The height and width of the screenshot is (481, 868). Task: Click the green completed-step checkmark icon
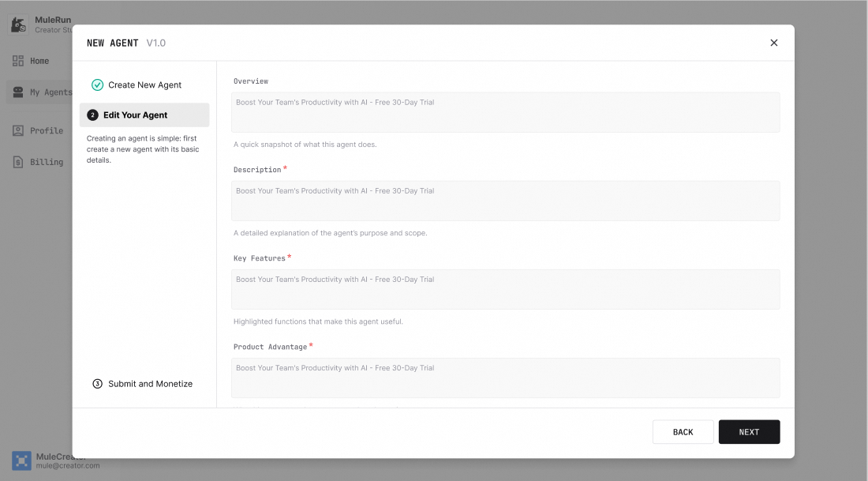point(97,85)
